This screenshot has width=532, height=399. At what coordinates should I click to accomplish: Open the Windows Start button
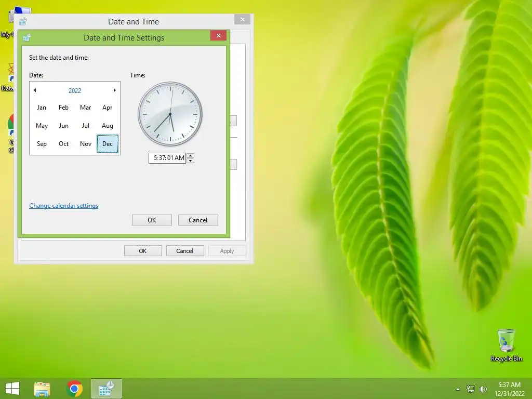(12, 389)
